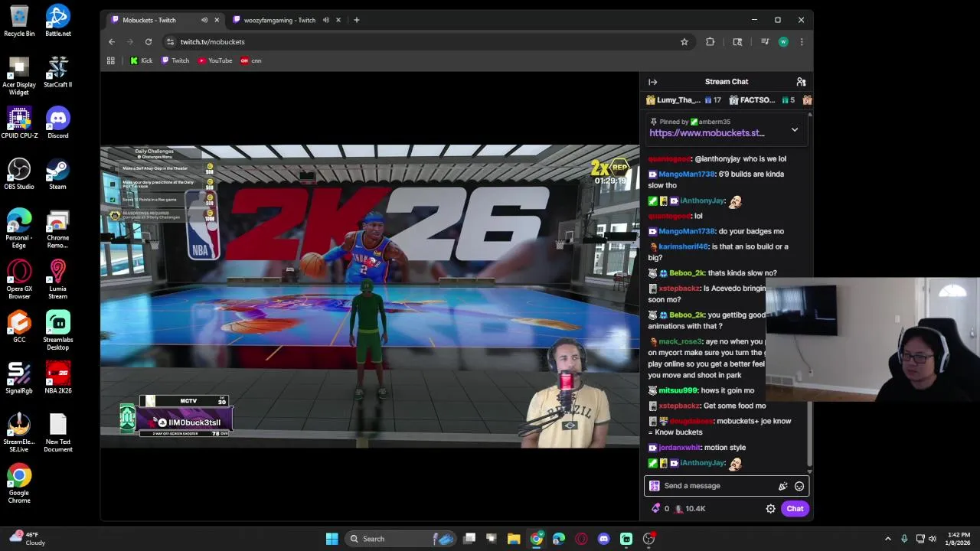
Task: Bookmark this page with the star
Action: pos(684,42)
